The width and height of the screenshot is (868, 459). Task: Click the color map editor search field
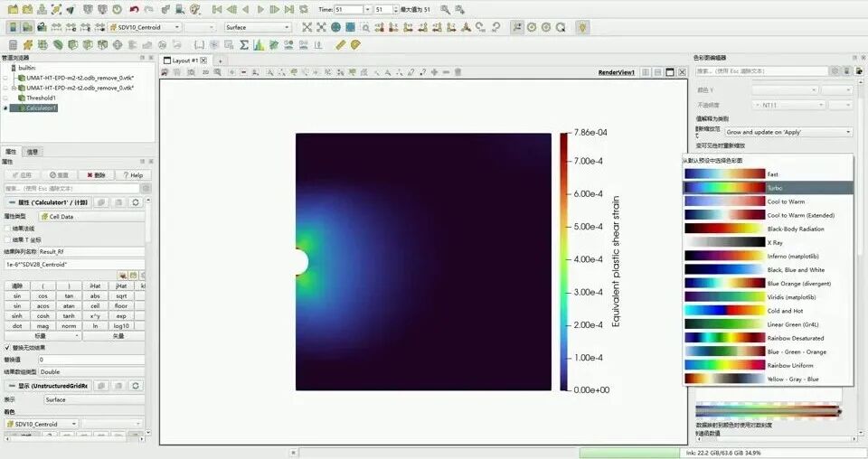pos(761,70)
